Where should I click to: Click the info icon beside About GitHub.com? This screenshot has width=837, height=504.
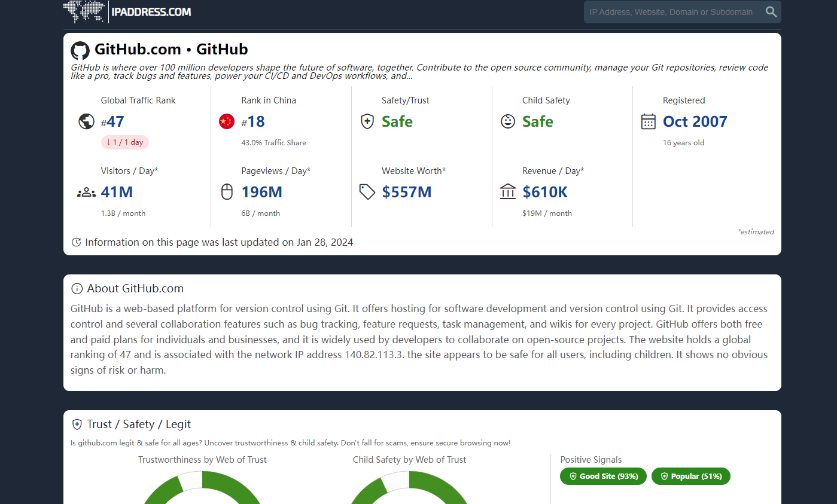pyautogui.click(x=77, y=289)
